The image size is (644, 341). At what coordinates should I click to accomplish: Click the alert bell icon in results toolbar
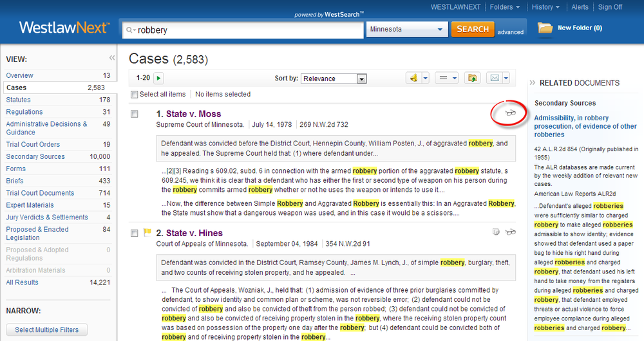point(413,78)
